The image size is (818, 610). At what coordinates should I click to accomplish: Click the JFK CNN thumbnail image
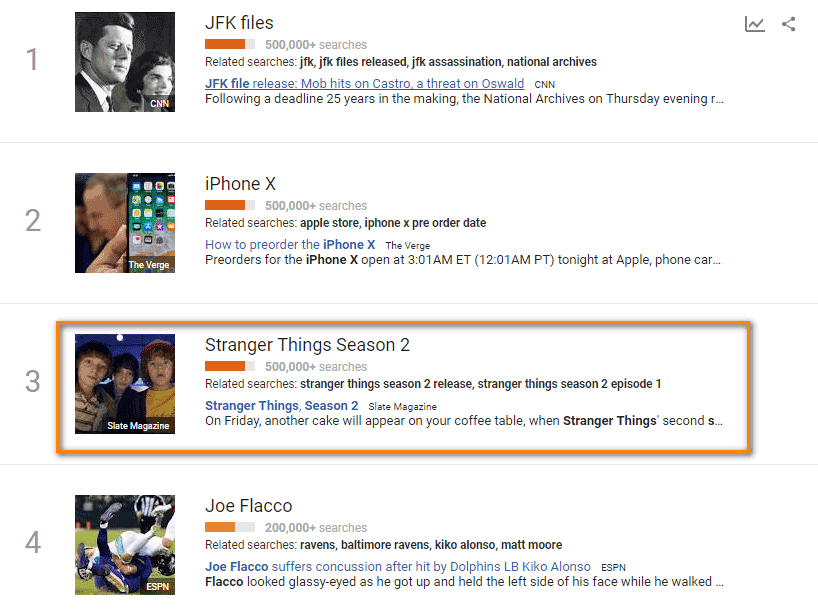pyautogui.click(x=125, y=62)
